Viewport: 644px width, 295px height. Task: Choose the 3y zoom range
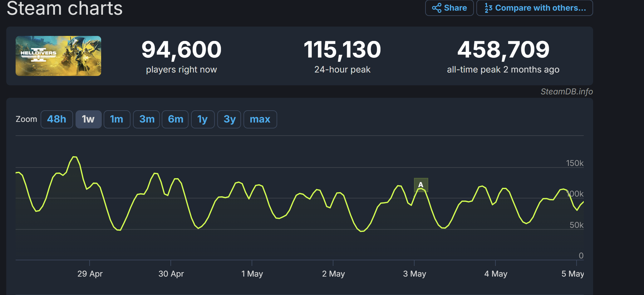(229, 119)
